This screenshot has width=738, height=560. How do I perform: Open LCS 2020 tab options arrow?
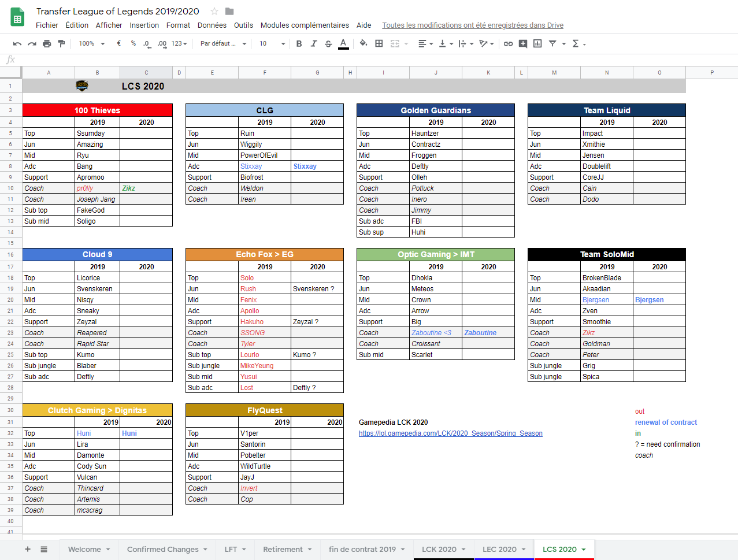584,550
